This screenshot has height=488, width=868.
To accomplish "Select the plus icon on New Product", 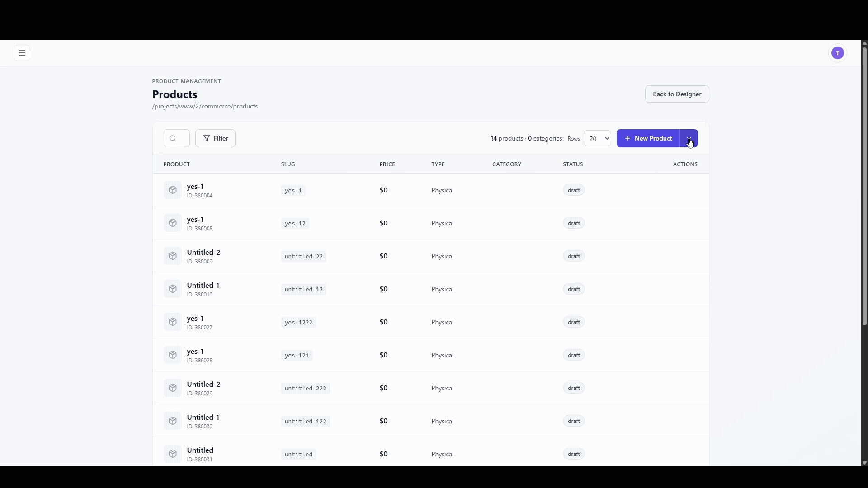I will (x=628, y=138).
